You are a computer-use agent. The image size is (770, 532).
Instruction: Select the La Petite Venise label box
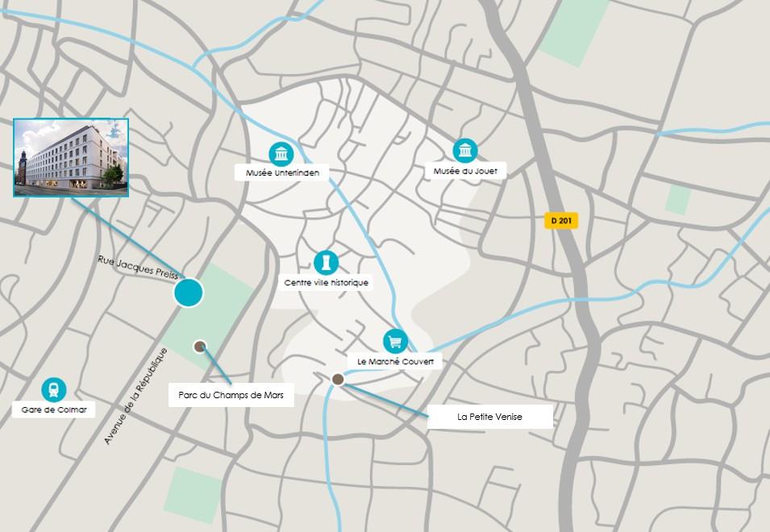490,417
